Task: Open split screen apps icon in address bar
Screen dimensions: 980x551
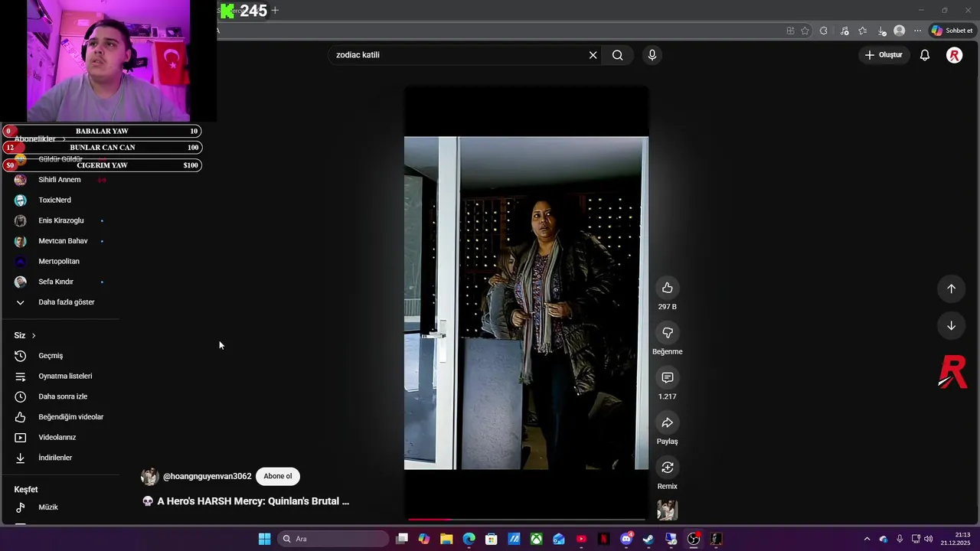Action: click(790, 31)
